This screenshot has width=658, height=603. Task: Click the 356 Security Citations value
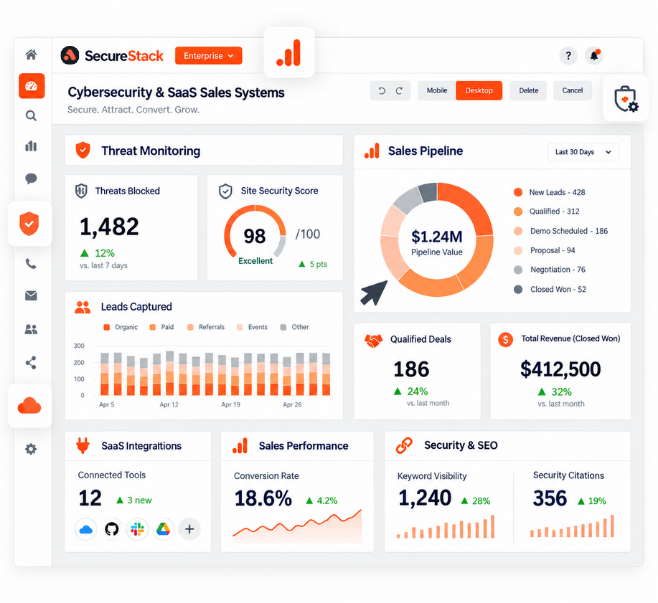pyautogui.click(x=550, y=499)
